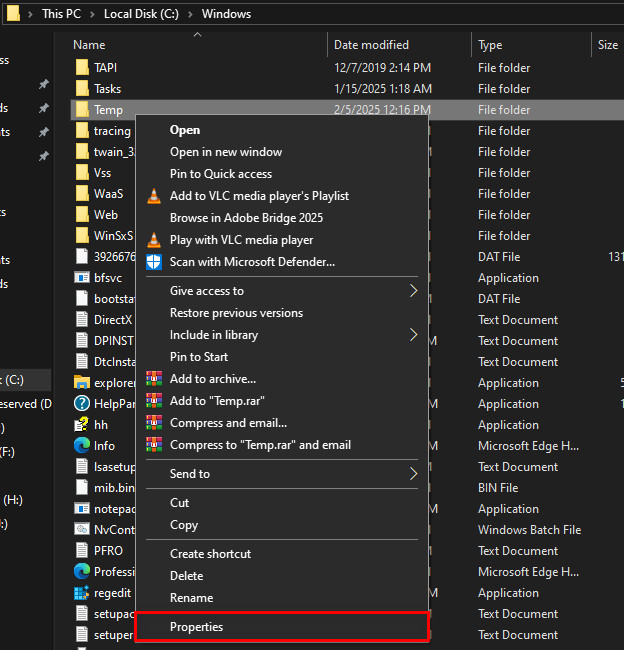Expand the Give access to submenu arrow
The height and width of the screenshot is (650, 624).
413,291
